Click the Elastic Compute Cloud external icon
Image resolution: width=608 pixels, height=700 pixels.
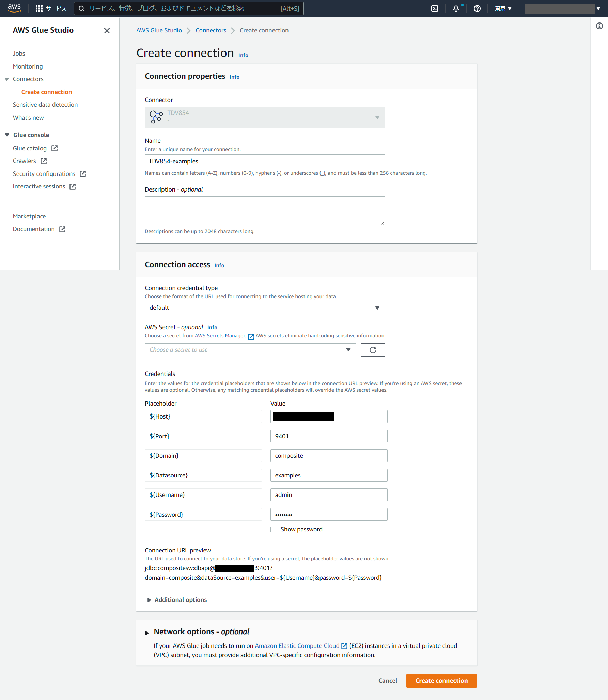pos(344,646)
